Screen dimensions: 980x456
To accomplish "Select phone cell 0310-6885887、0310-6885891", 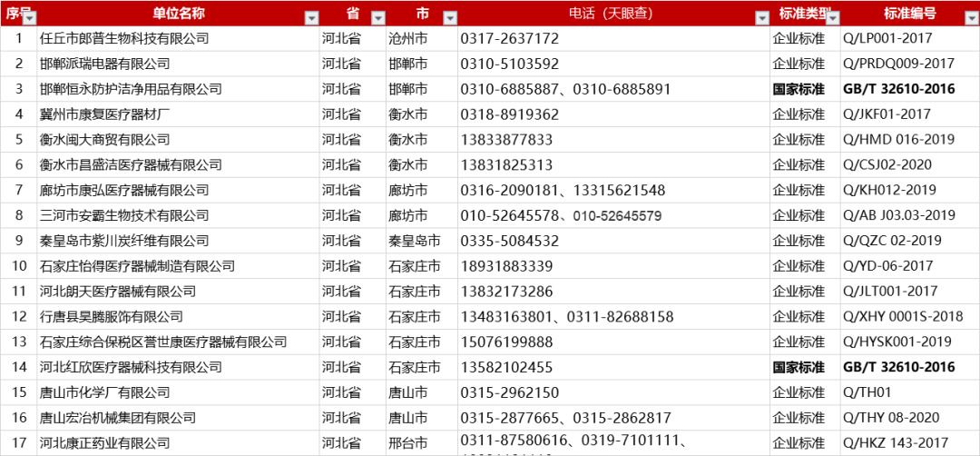I will click(613, 89).
